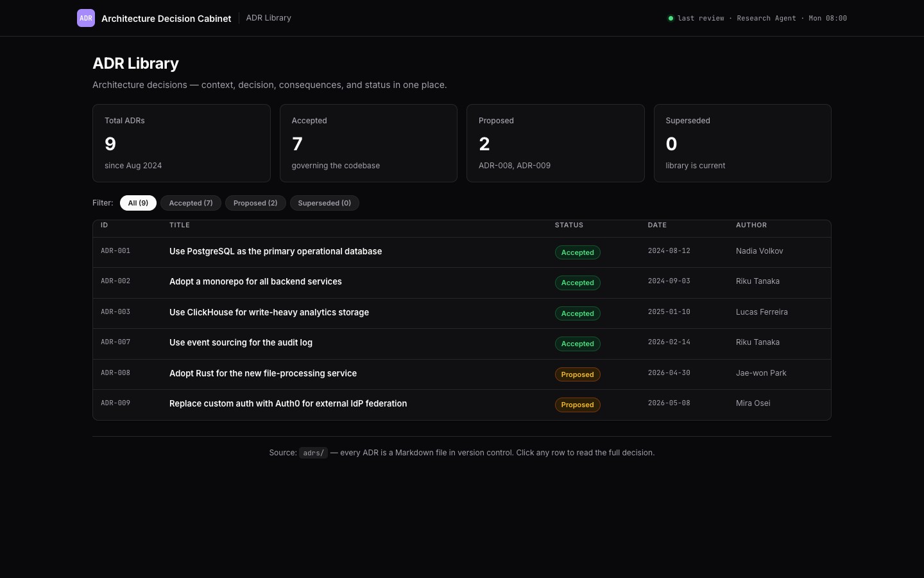
Task: Click the DATE column header
Action: coord(657,225)
